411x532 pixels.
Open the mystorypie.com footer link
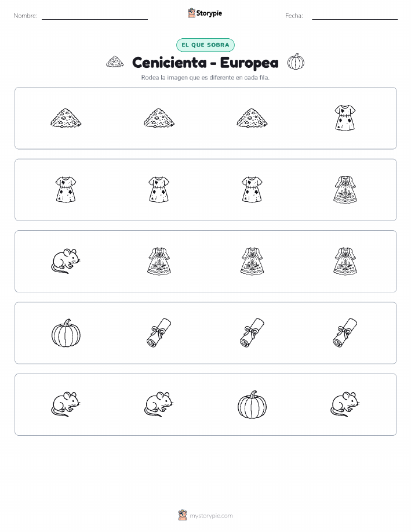(x=211, y=516)
